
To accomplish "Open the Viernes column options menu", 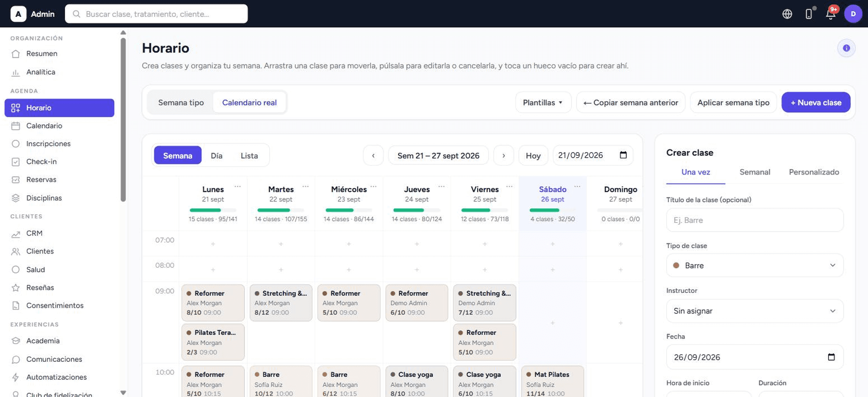I will [509, 186].
